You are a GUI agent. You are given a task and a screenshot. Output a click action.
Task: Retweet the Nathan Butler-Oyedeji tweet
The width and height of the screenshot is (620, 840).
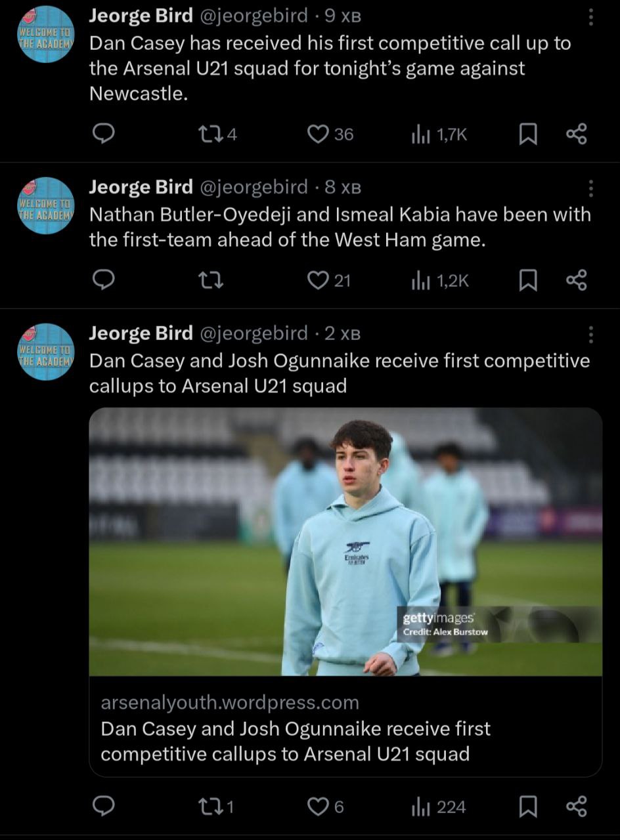point(211,281)
